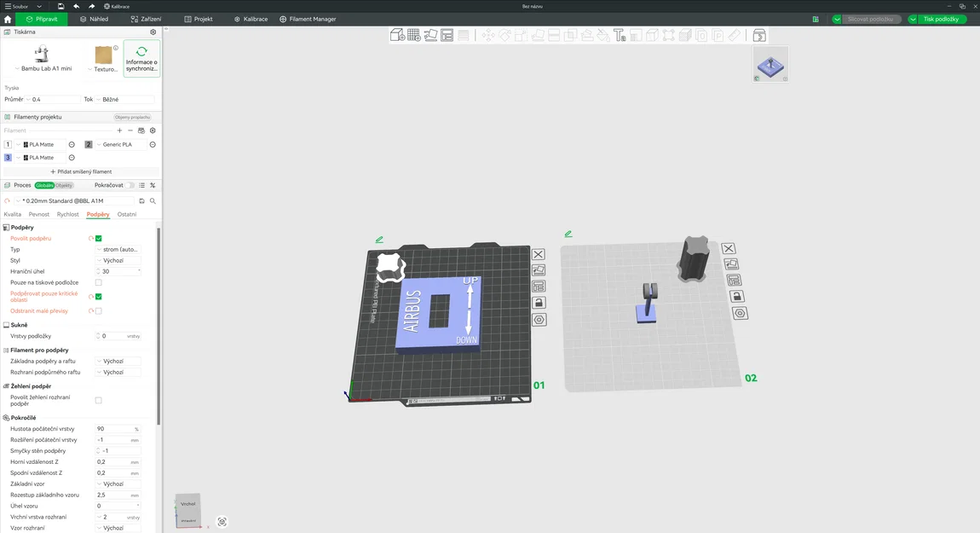
Task: Add a new filament with plus icon
Action: tap(119, 130)
